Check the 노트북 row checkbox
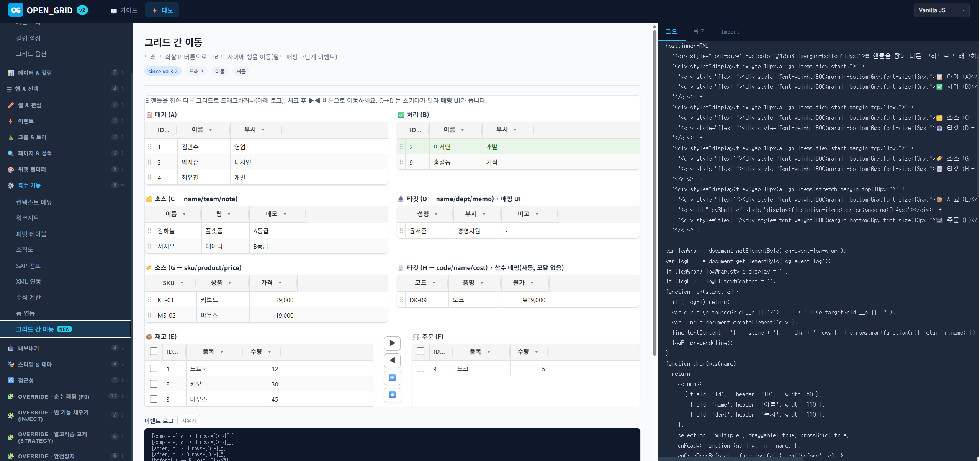980x461 pixels. coord(154,368)
